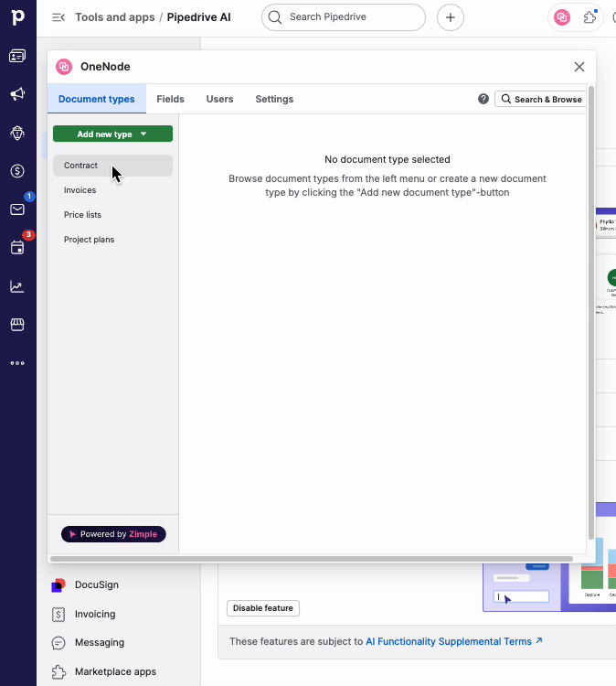Screen dimensions: 616x686
Task: Open Messaging in the tools list
Action: pyautogui.click(x=100, y=643)
